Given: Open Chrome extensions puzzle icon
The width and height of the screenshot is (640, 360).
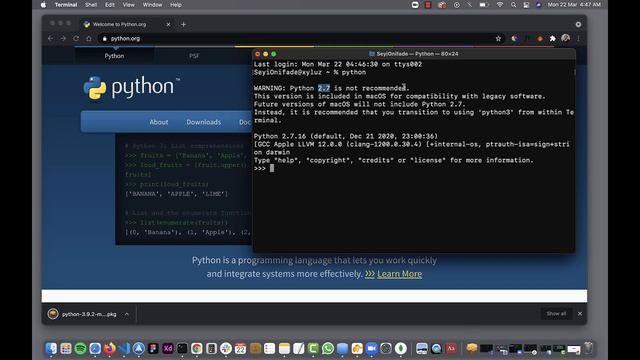Looking at the screenshot, I should tap(553, 38).
